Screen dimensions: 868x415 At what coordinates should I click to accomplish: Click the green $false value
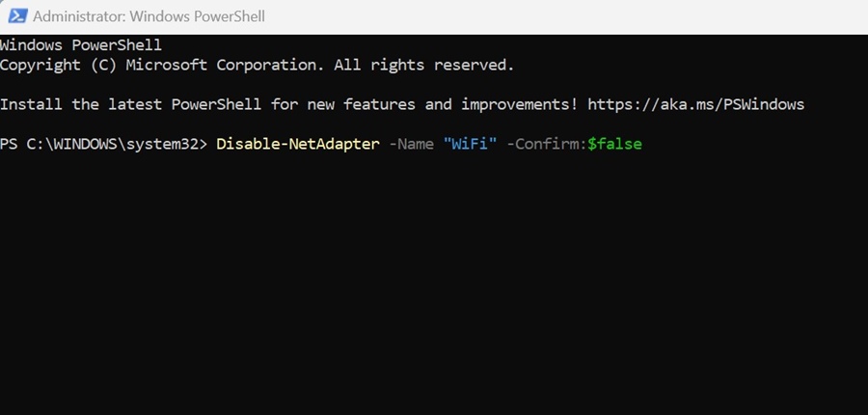point(614,144)
